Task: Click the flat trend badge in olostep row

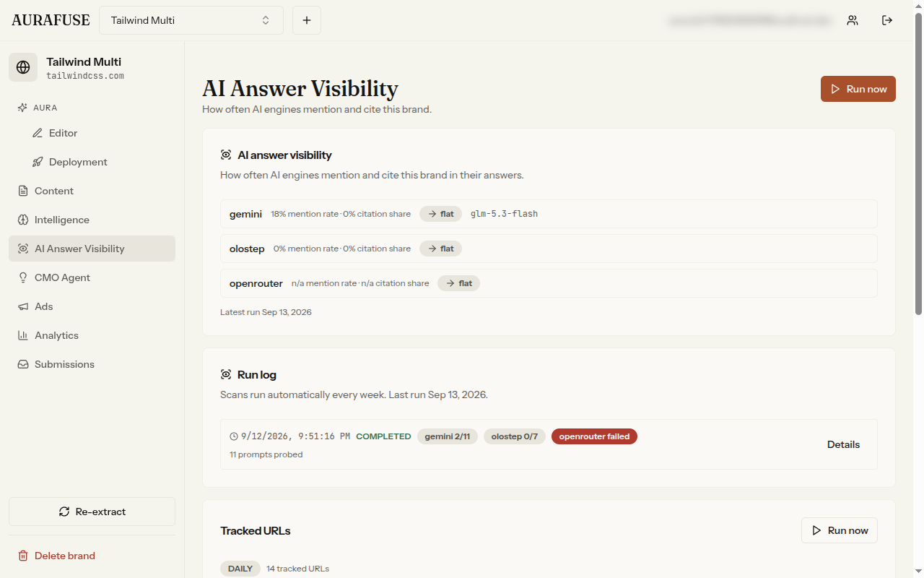Action: [x=440, y=249]
